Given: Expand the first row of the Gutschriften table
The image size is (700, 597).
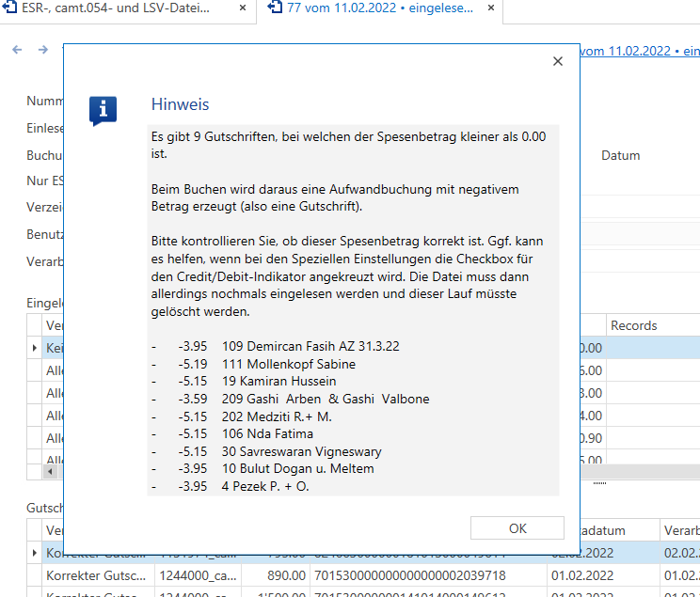Looking at the screenshot, I should (35, 553).
